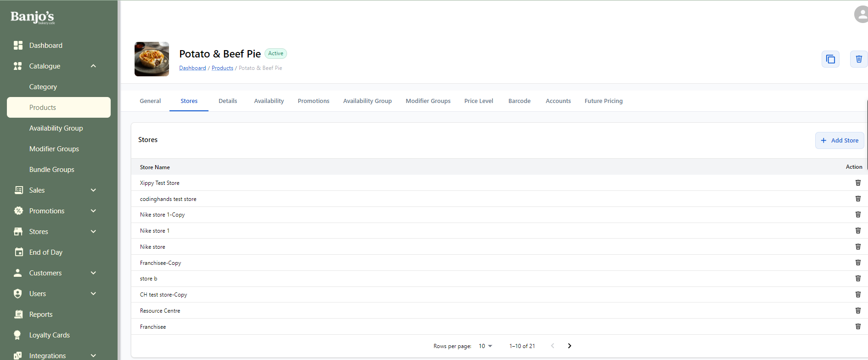Switch to the Availability Group tab

click(367, 101)
